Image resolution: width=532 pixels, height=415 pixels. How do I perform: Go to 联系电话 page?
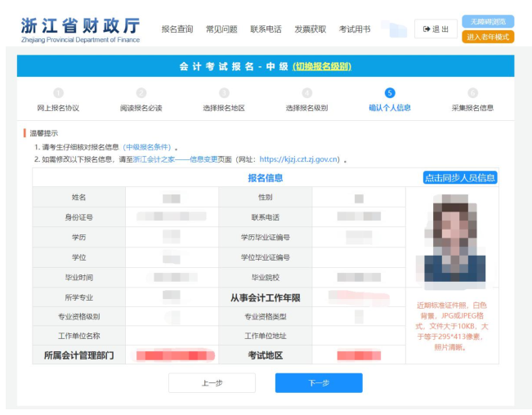point(266,29)
